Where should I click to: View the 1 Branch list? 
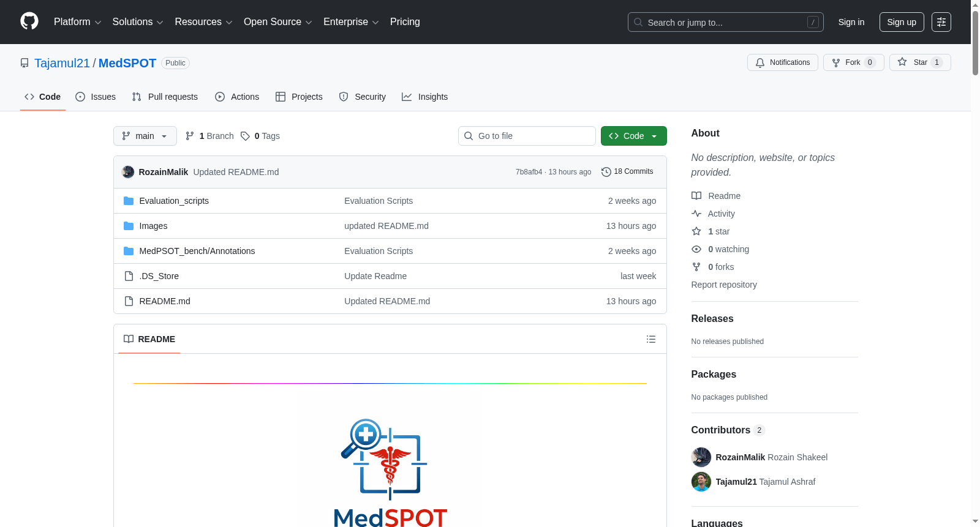click(209, 136)
